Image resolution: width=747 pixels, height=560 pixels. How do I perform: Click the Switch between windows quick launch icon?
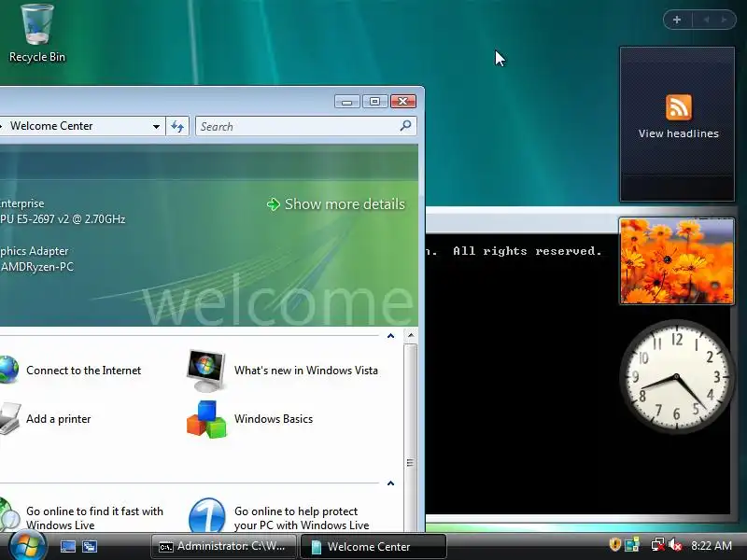[x=90, y=546]
